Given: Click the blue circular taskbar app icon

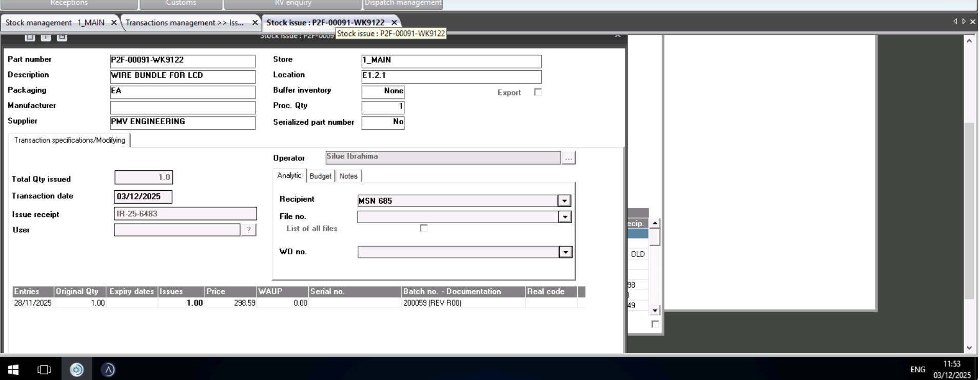Looking at the screenshot, I should pyautogui.click(x=76, y=369).
